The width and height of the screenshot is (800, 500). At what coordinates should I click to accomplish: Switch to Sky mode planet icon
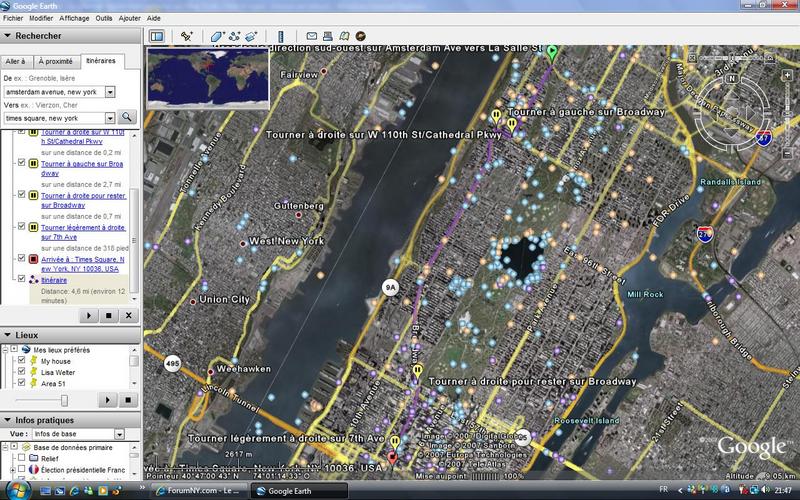pyautogui.click(x=361, y=36)
